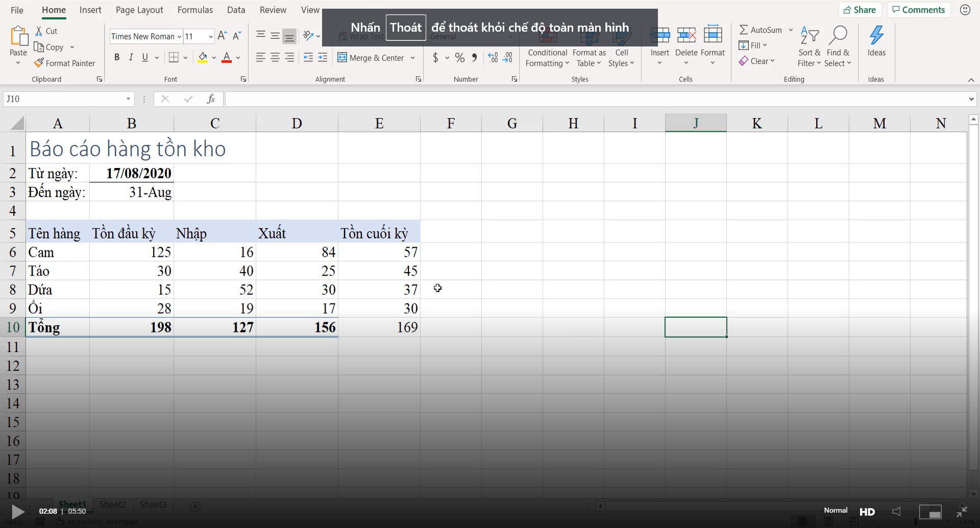This screenshot has width=980, height=528.
Task: Click the AutoSum sigma button
Action: [x=761, y=30]
